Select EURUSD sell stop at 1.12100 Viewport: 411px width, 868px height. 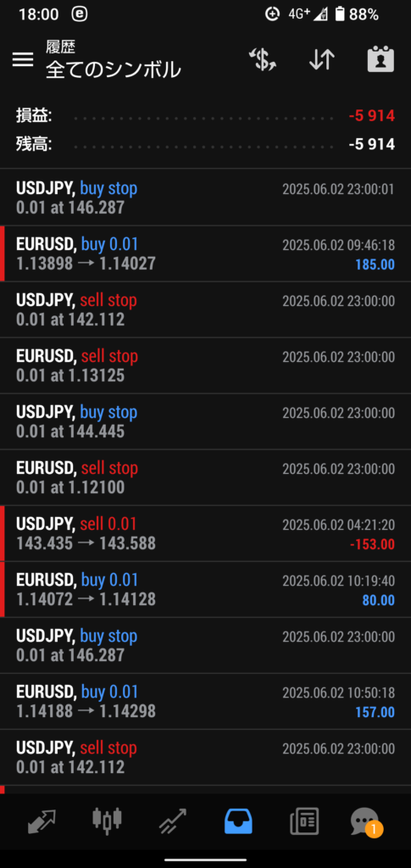coord(205,478)
